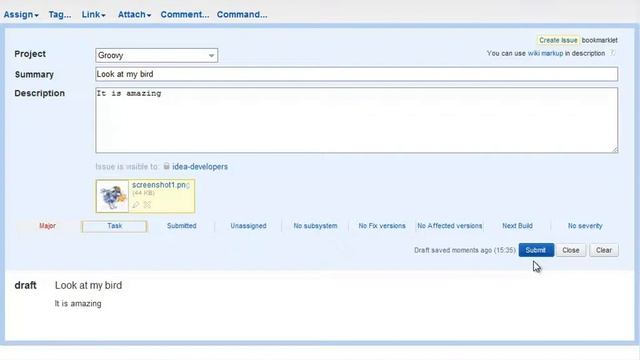Delete the screenshot1.png attachment with X icon
The width and height of the screenshot is (640, 360).
(147, 204)
